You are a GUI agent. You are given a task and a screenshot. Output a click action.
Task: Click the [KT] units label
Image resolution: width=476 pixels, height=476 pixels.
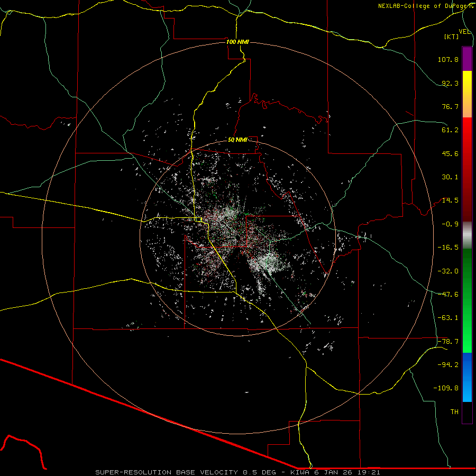(x=452, y=36)
